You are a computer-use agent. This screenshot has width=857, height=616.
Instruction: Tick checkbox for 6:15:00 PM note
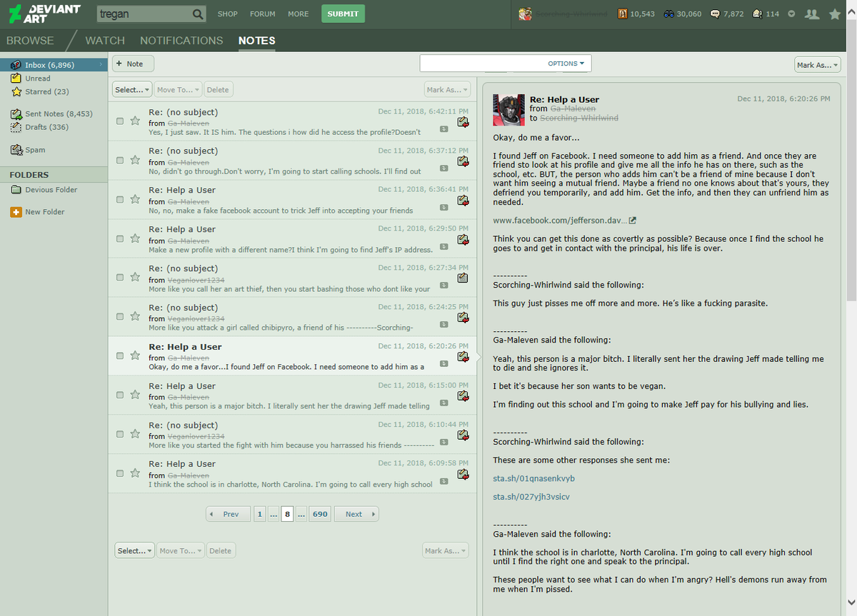pos(120,395)
